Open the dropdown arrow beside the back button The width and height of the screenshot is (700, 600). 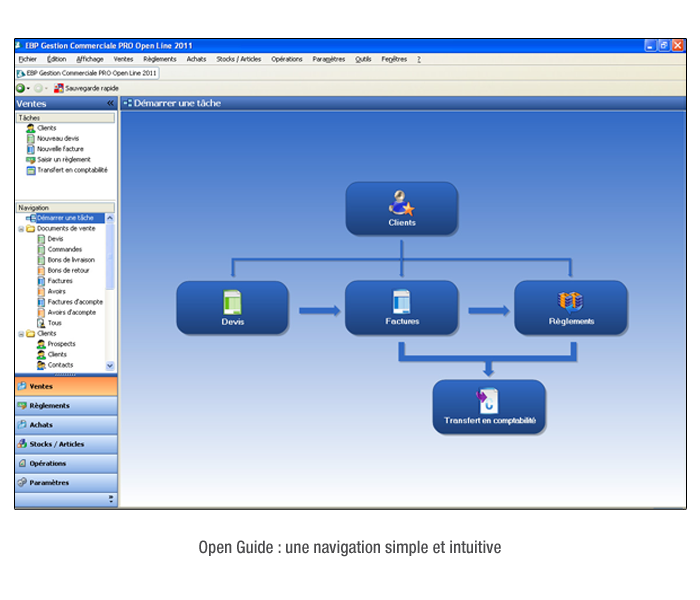coord(29,88)
